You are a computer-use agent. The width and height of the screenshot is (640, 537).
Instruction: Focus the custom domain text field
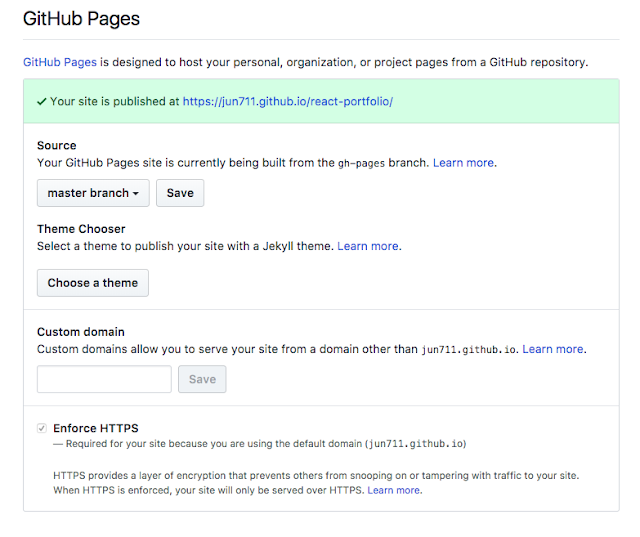pyautogui.click(x=104, y=379)
